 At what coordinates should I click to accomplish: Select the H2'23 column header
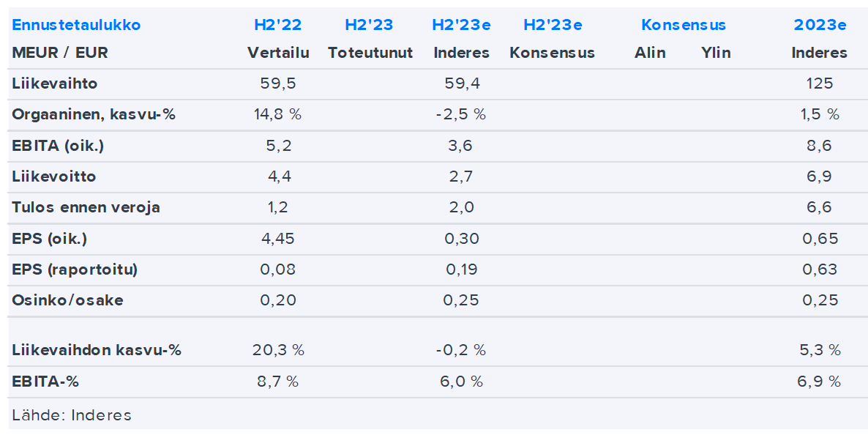click(369, 25)
